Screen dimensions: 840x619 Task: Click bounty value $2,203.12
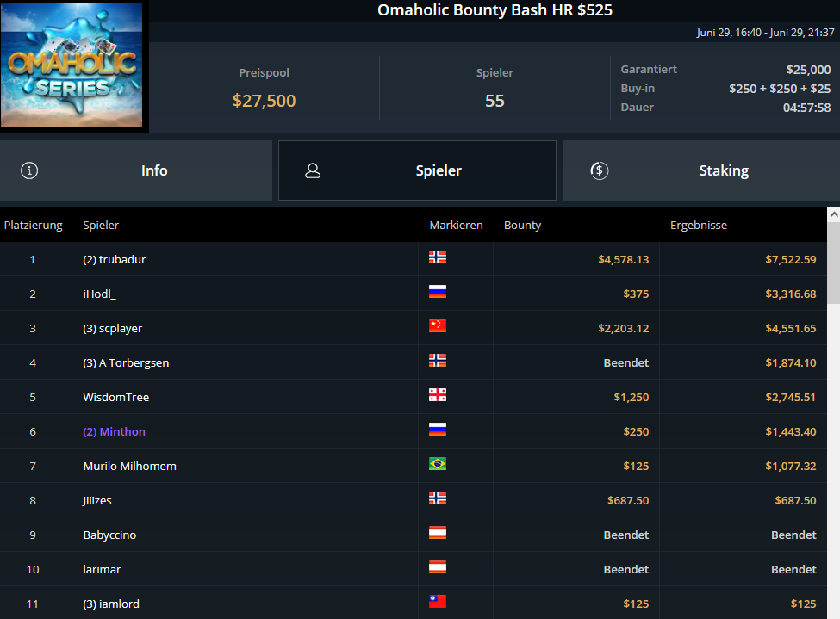(624, 328)
